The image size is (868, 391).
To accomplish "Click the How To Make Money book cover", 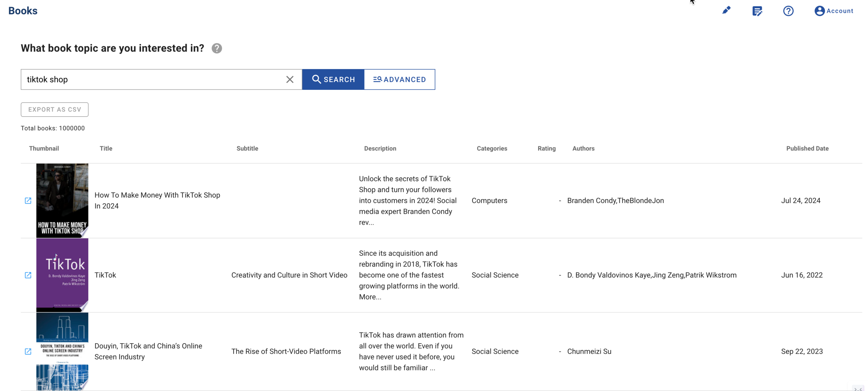I will (62, 201).
